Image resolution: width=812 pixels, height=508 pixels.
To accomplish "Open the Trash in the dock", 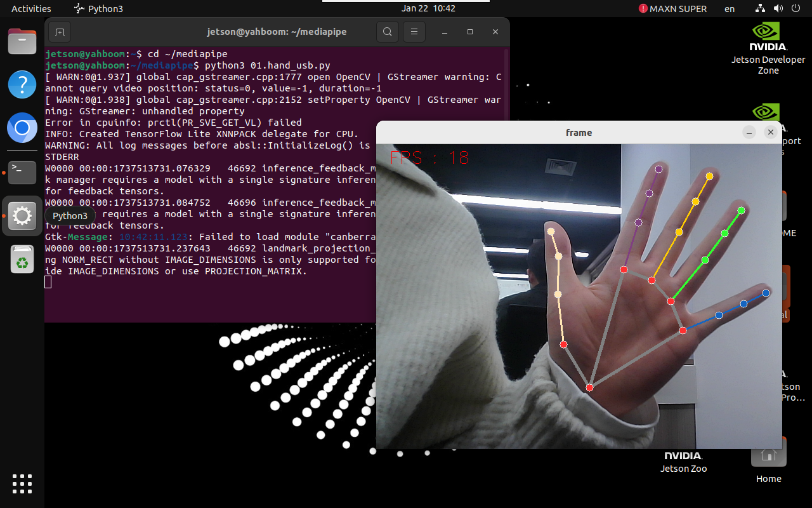I will pos(22,259).
